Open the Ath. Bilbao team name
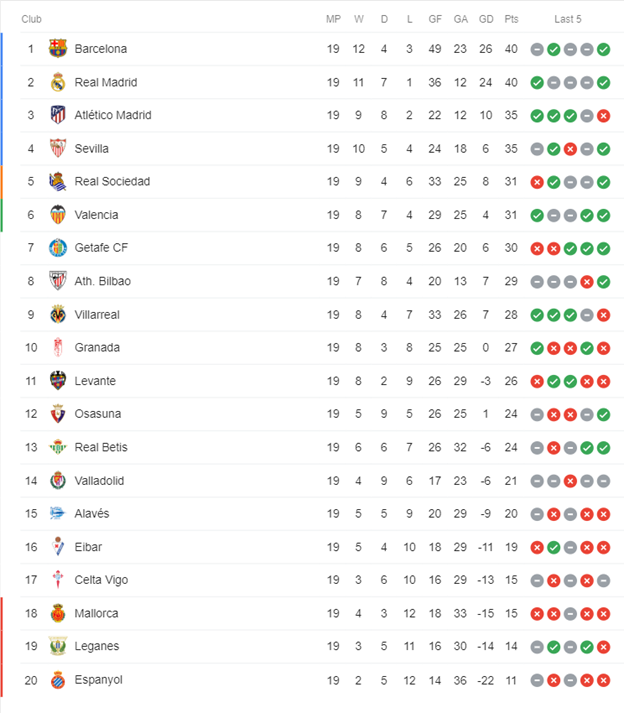The height and width of the screenshot is (713, 624). [103, 281]
